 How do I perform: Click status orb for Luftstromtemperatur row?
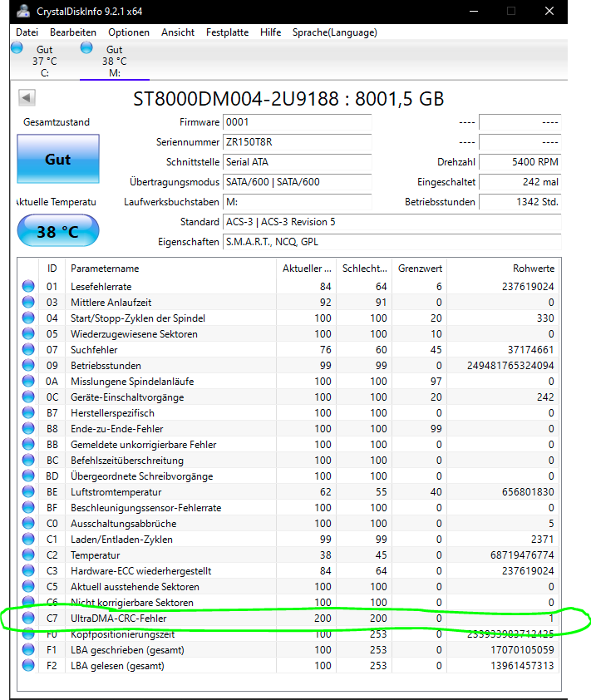coord(28,492)
